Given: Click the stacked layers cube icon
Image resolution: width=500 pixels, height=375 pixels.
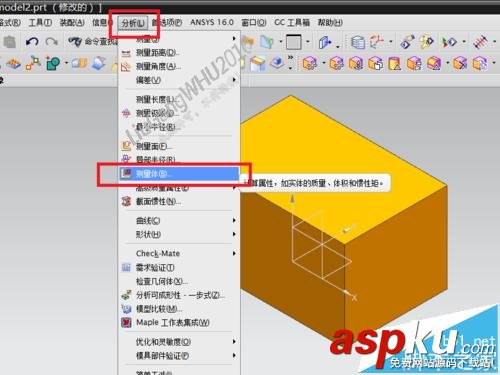Looking at the screenshot, I should [358, 42].
